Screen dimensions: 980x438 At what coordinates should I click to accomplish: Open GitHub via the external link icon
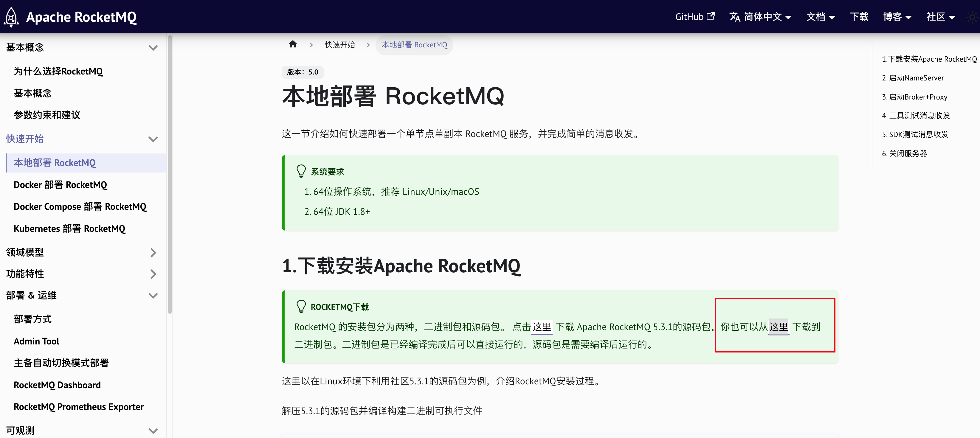coord(711,16)
